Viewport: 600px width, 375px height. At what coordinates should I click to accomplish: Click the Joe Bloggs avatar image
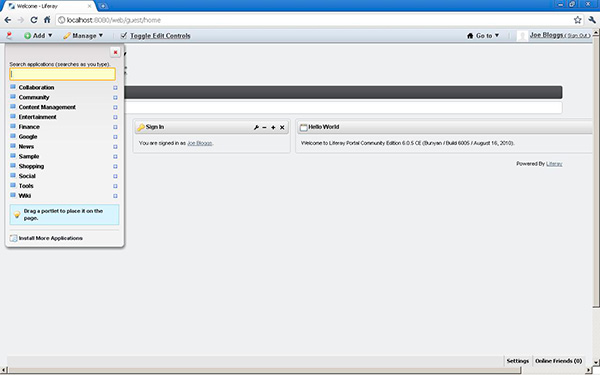(x=522, y=36)
